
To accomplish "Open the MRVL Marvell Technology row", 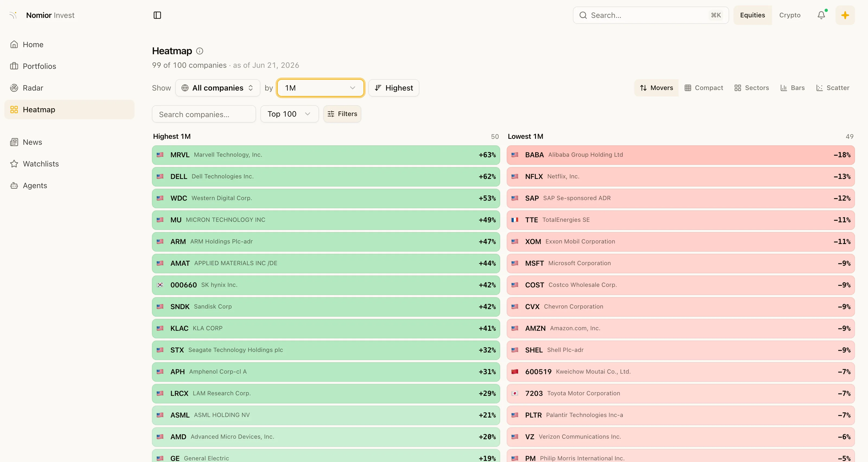I will point(326,155).
